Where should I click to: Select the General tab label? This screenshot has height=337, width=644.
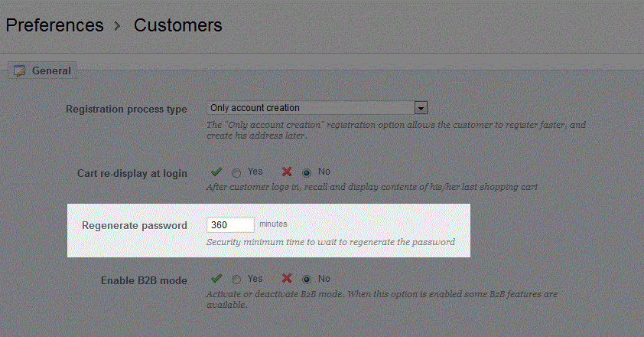point(51,70)
